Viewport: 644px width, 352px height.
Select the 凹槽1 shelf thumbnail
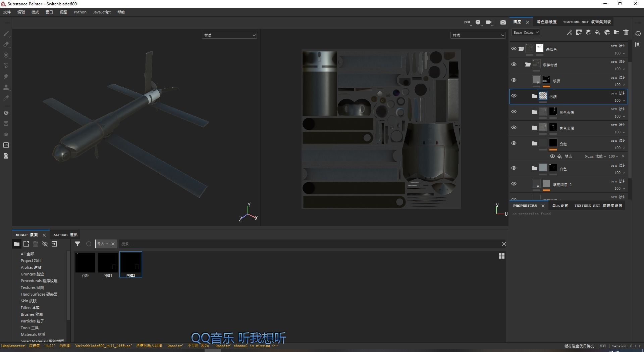click(x=108, y=265)
